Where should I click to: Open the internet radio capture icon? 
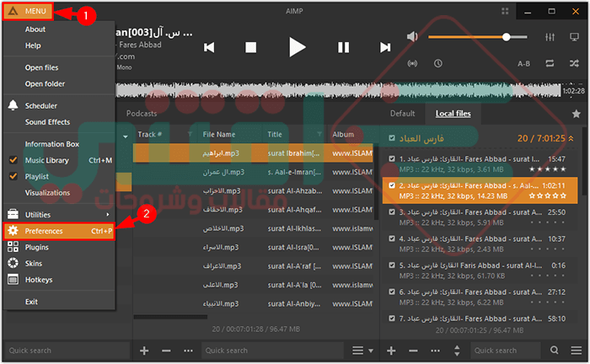(412, 63)
